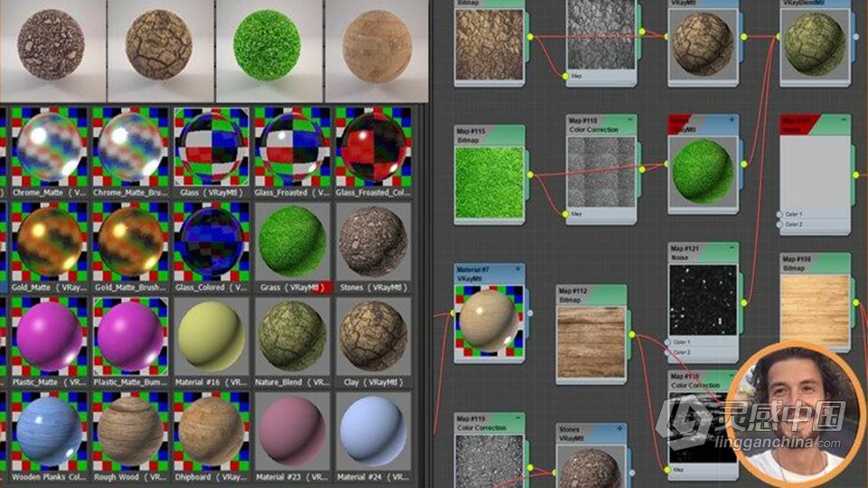Select the Map #118 Color Correction header
The width and height of the screenshot is (868, 488).
click(x=601, y=125)
